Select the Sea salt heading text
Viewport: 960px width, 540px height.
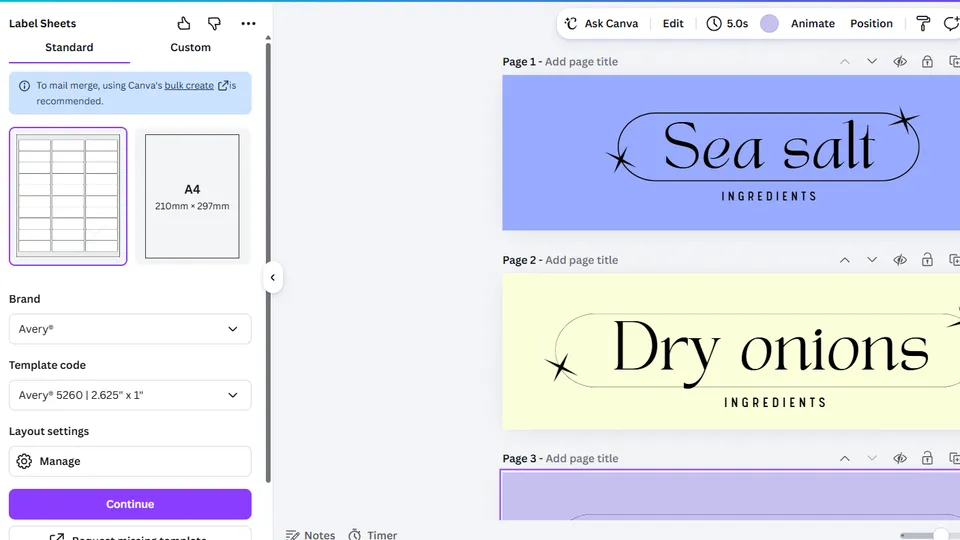click(x=769, y=146)
